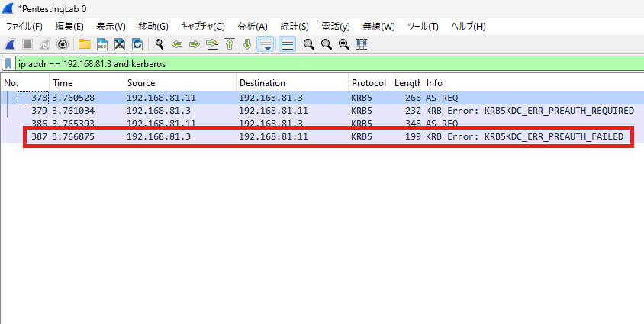Open the 無線(W) menu
The image size is (644, 324).
378,27
